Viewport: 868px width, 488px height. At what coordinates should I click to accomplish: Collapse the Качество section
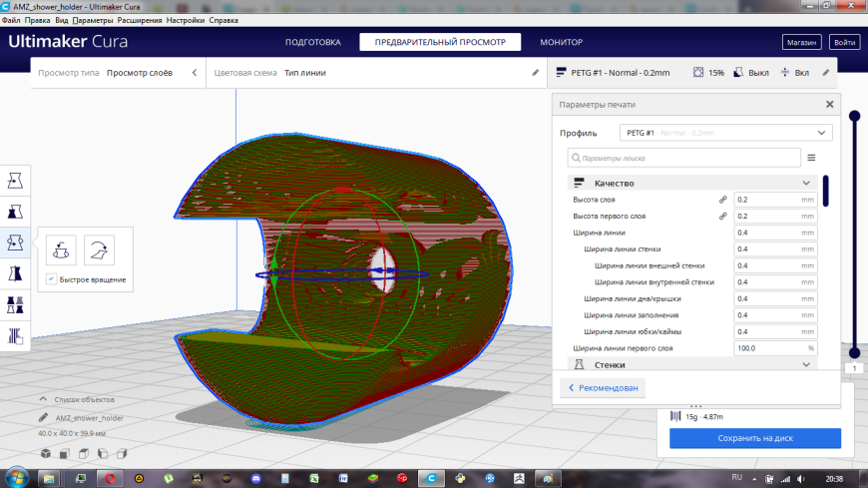(x=692, y=183)
